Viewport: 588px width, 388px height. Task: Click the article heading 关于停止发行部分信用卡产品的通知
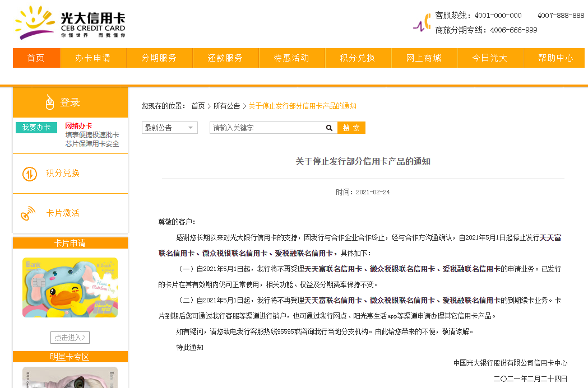point(363,161)
